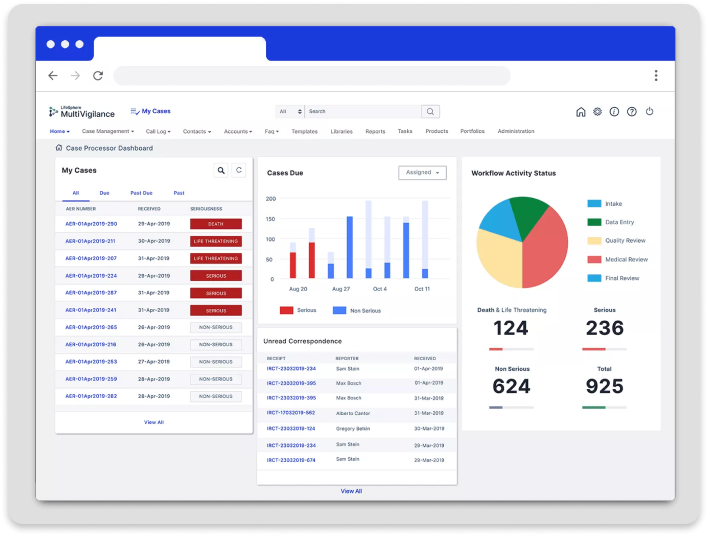Refresh the My Cases panel list
The image size is (708, 536).
pyautogui.click(x=239, y=171)
